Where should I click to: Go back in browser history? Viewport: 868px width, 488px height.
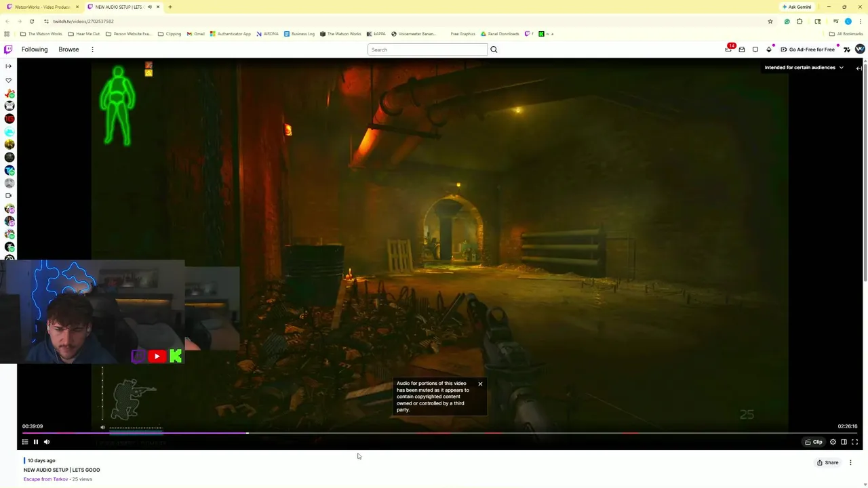coord(7,21)
